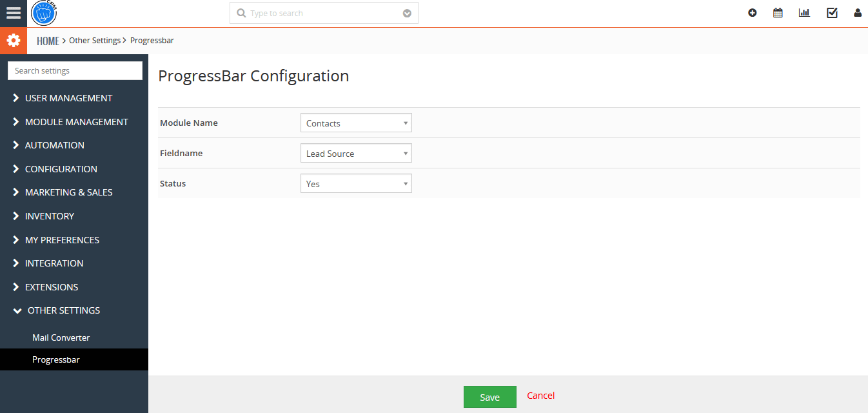Expand the Automation section
This screenshot has width=868, height=413.
click(x=54, y=145)
